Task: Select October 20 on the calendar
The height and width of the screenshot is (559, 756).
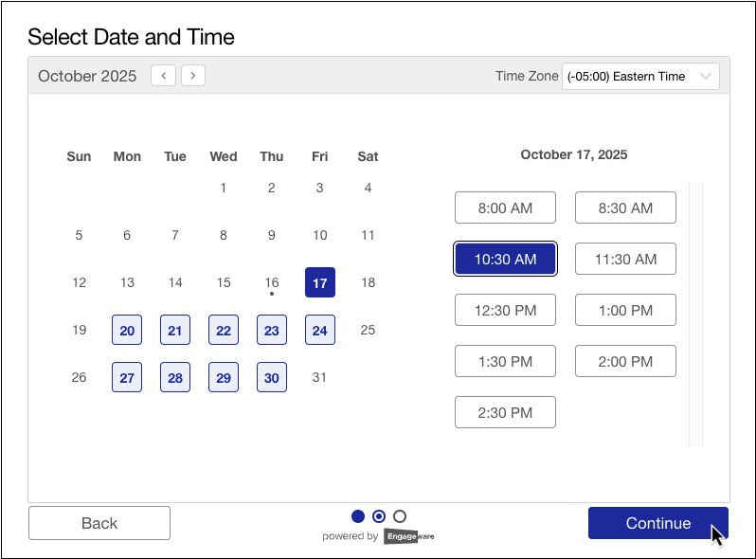Action: click(x=127, y=330)
